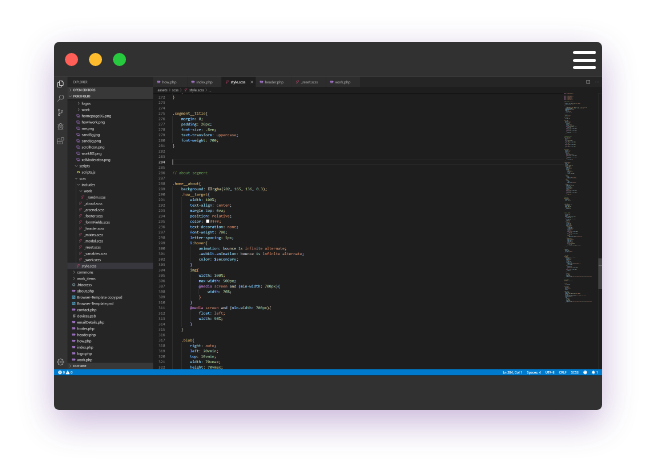Switch to the header.php tab
Viewport: 656px width, 476px height.
click(x=272, y=82)
